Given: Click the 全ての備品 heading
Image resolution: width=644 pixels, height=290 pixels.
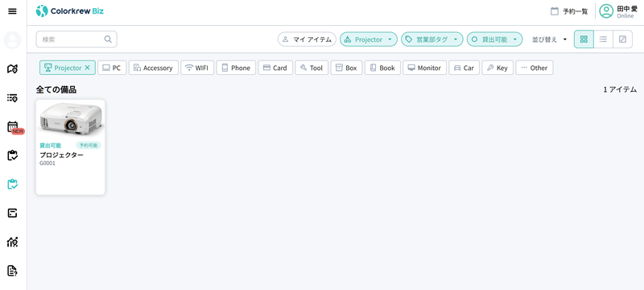Looking at the screenshot, I should pos(56,89).
